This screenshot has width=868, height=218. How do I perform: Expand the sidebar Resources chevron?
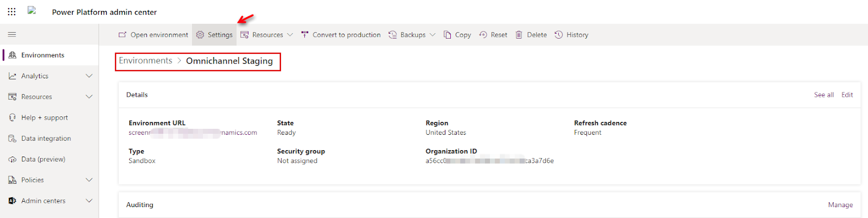(x=89, y=97)
